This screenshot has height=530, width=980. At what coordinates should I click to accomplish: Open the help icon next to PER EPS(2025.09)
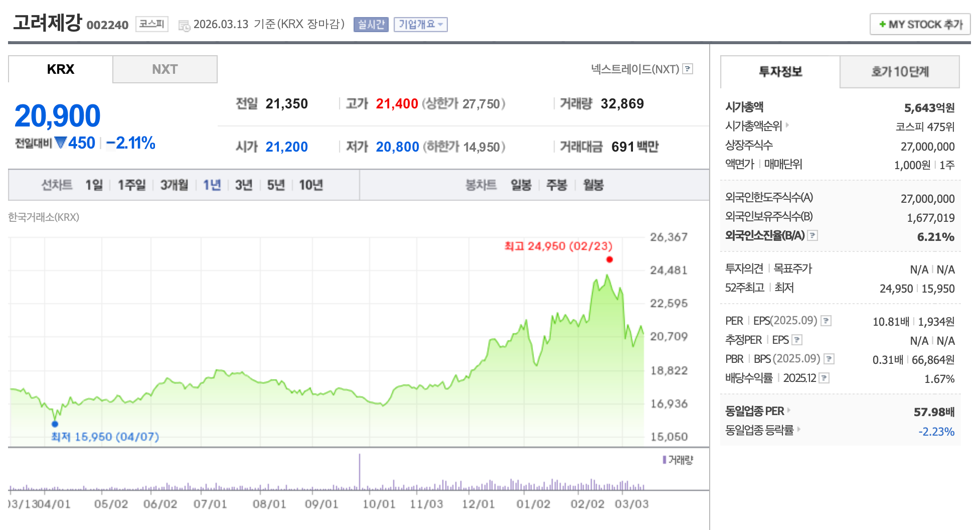pyautogui.click(x=827, y=321)
